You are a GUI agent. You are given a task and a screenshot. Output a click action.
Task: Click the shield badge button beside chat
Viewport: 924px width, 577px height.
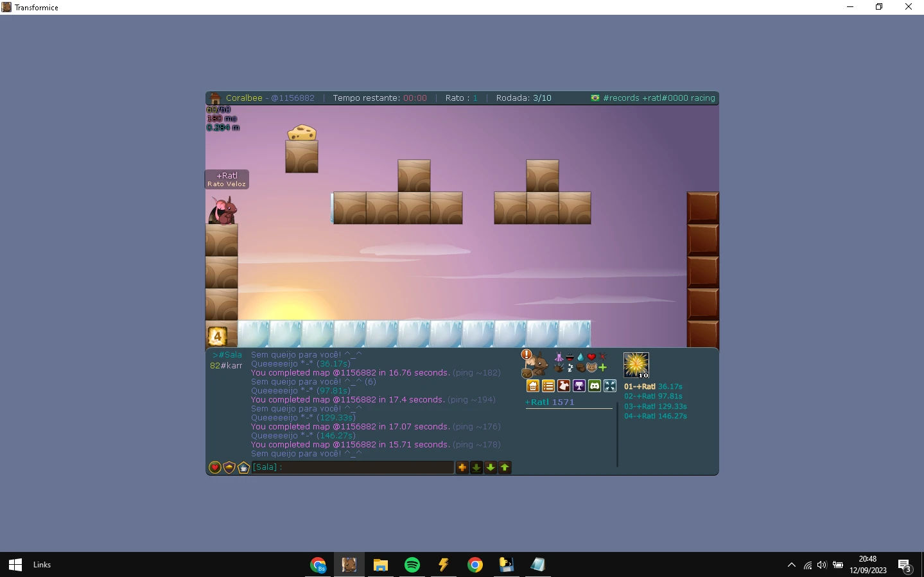[x=229, y=467]
